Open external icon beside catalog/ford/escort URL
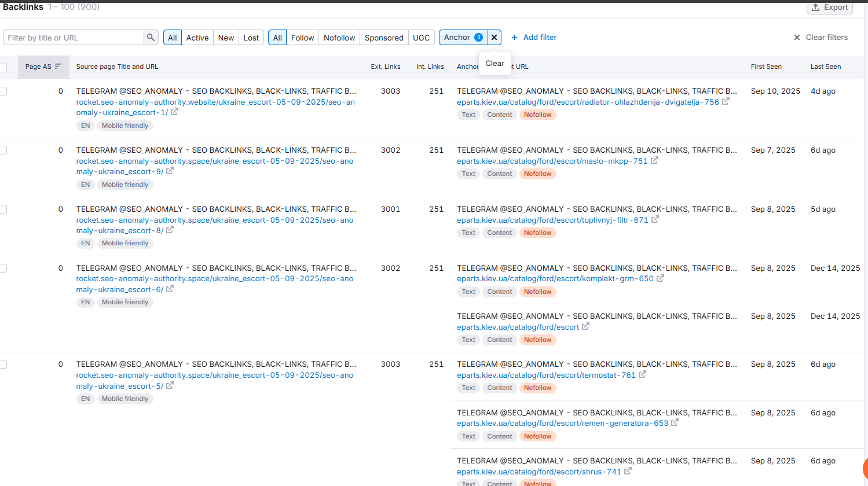868x486 pixels. pyautogui.click(x=585, y=327)
